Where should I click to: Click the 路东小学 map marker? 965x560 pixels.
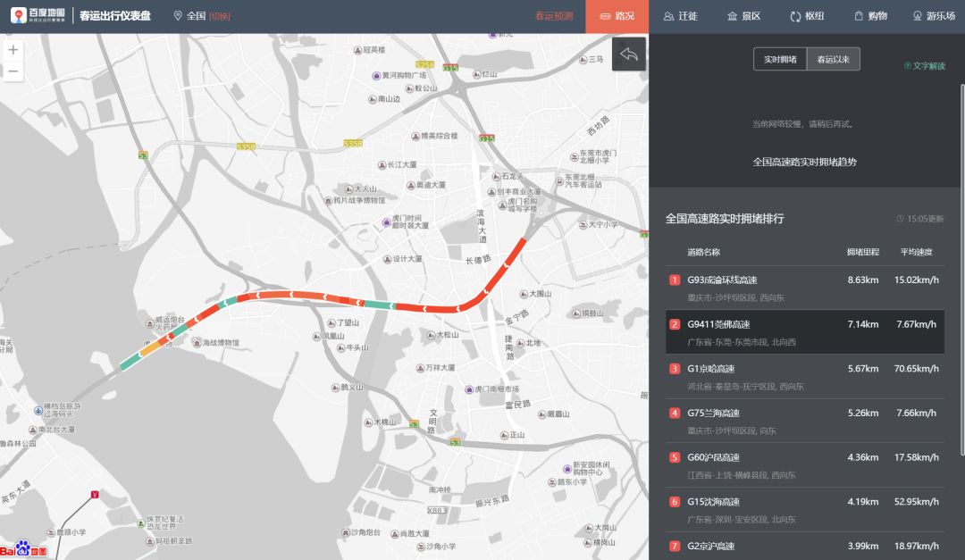pyautogui.click(x=552, y=481)
